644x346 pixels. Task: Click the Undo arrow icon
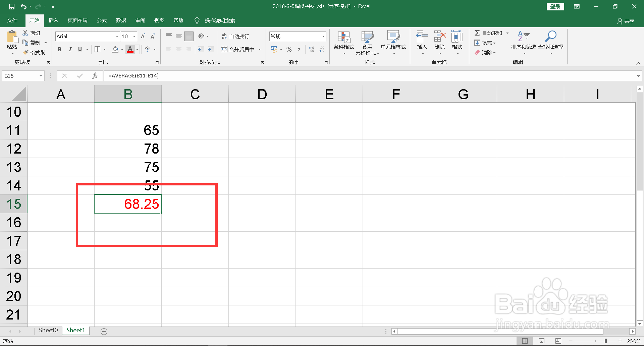[23, 6]
